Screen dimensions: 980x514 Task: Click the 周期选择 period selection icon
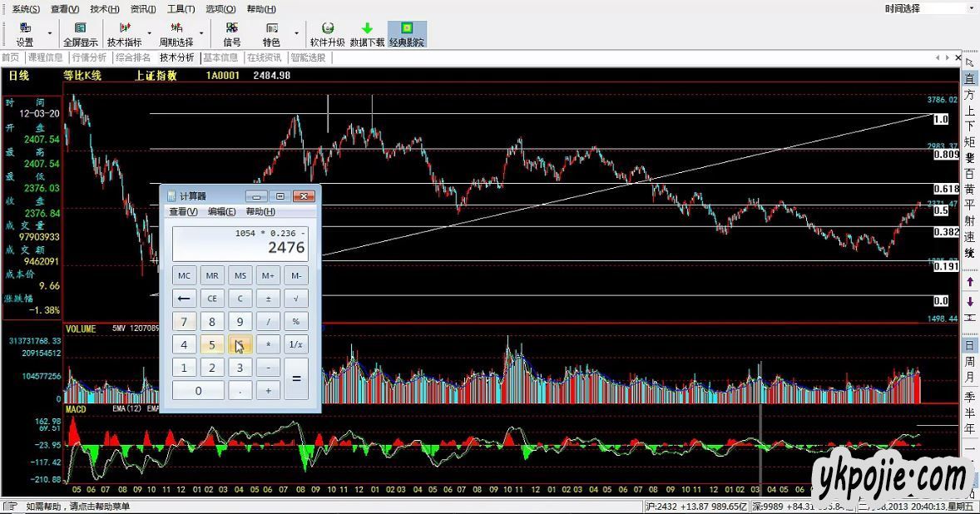(x=176, y=34)
